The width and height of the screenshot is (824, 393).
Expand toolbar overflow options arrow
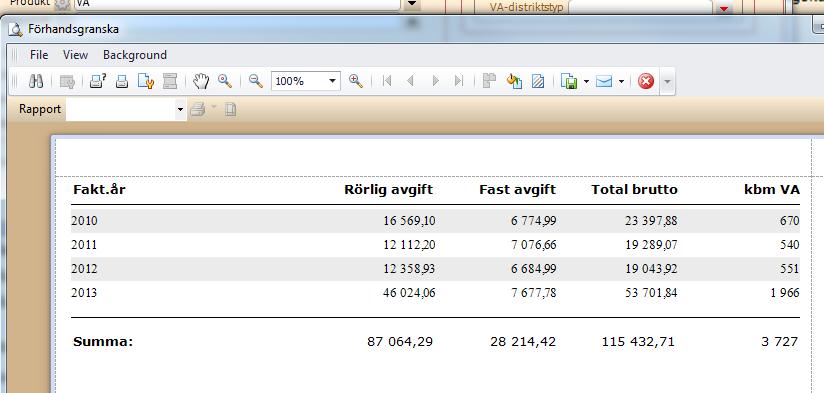coord(667,81)
